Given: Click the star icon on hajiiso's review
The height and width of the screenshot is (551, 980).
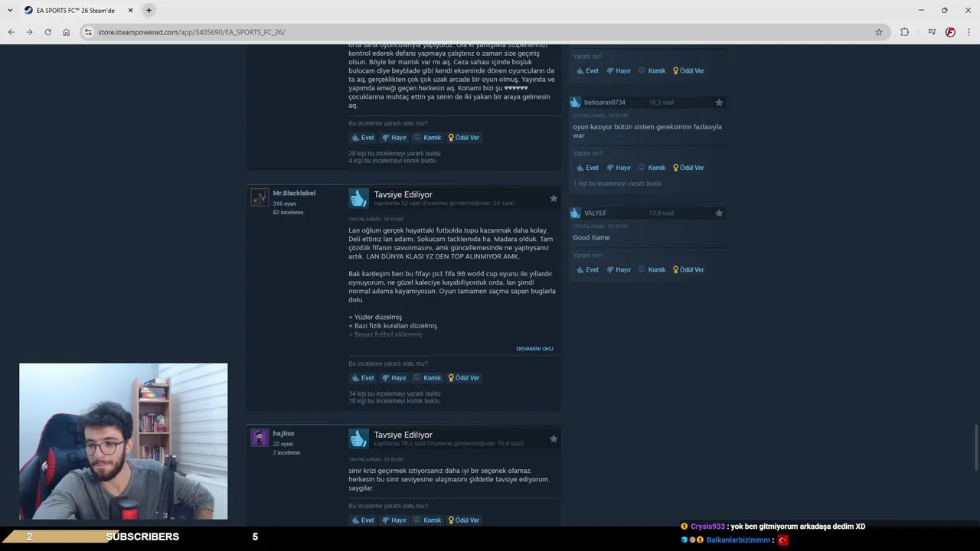Looking at the screenshot, I should [x=554, y=439].
